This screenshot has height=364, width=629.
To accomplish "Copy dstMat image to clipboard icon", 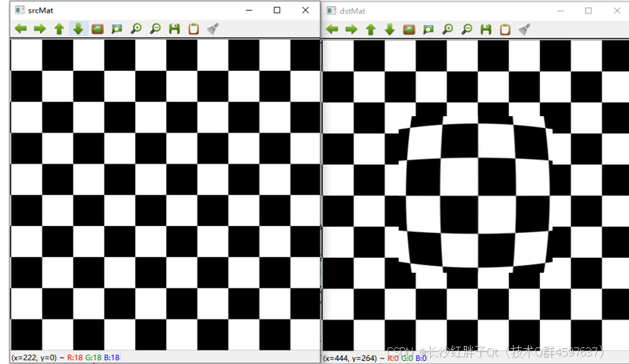I will tap(505, 29).
